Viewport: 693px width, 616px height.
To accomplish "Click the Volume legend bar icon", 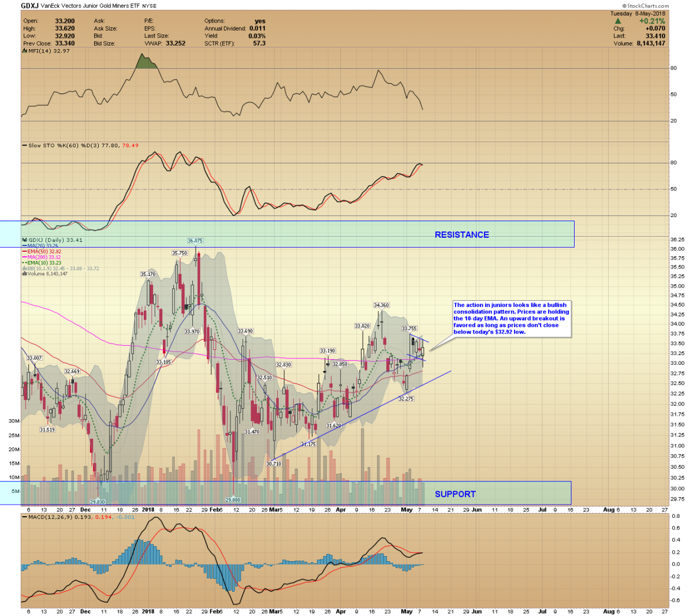I will 24,274.
